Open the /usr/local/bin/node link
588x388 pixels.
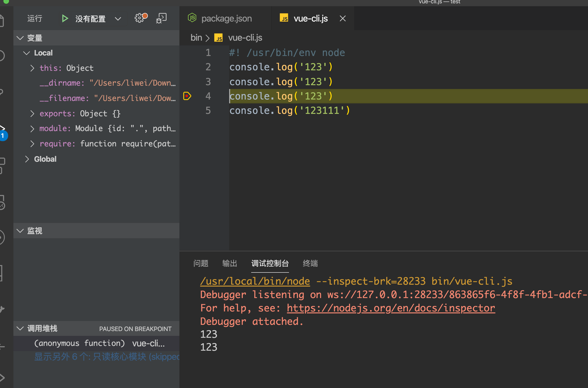(x=255, y=281)
